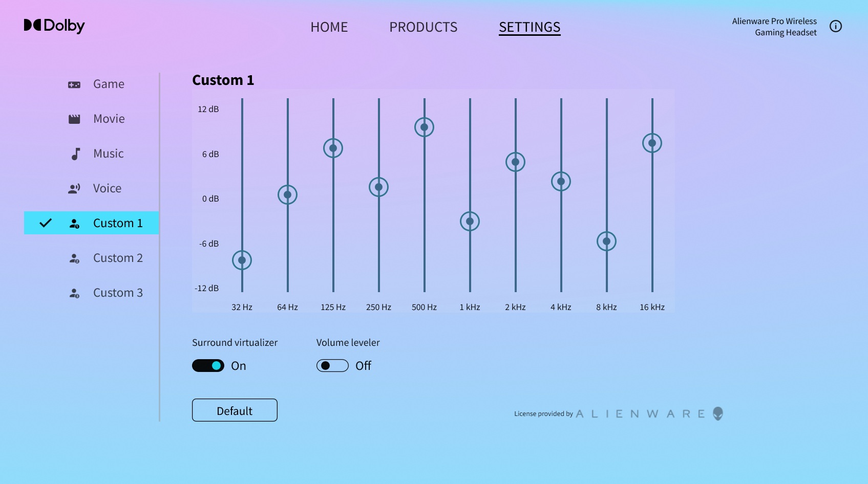Click the Movie clapperboard icon
Image resolution: width=868 pixels, height=484 pixels.
coord(74,119)
